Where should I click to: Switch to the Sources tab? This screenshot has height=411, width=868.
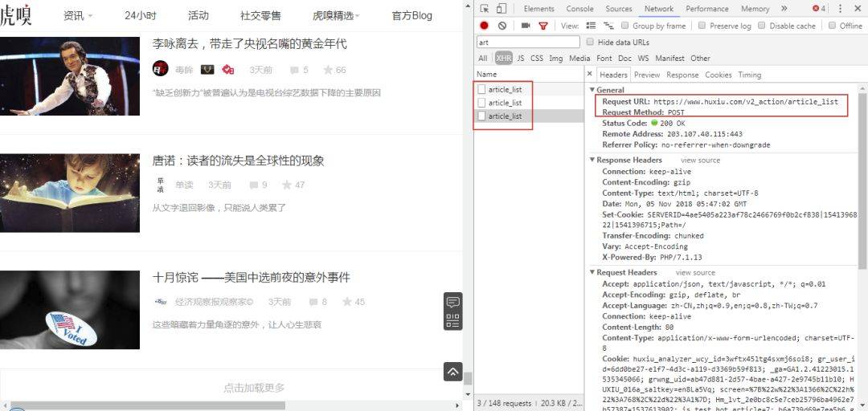(x=619, y=8)
